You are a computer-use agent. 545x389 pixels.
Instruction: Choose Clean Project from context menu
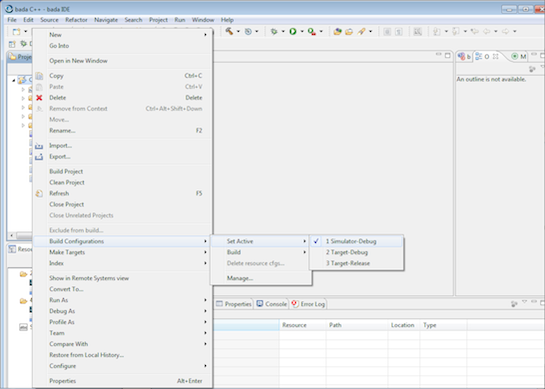pos(67,183)
